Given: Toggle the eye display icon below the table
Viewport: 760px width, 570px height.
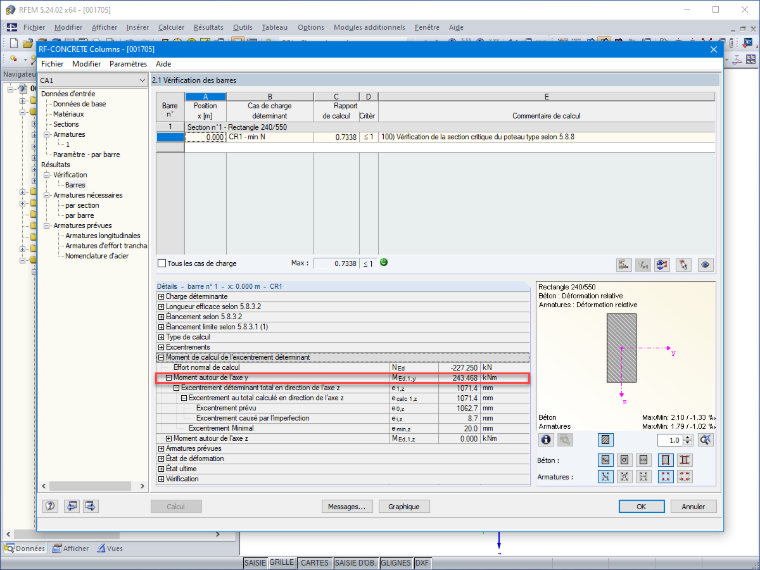Looking at the screenshot, I should 705,265.
